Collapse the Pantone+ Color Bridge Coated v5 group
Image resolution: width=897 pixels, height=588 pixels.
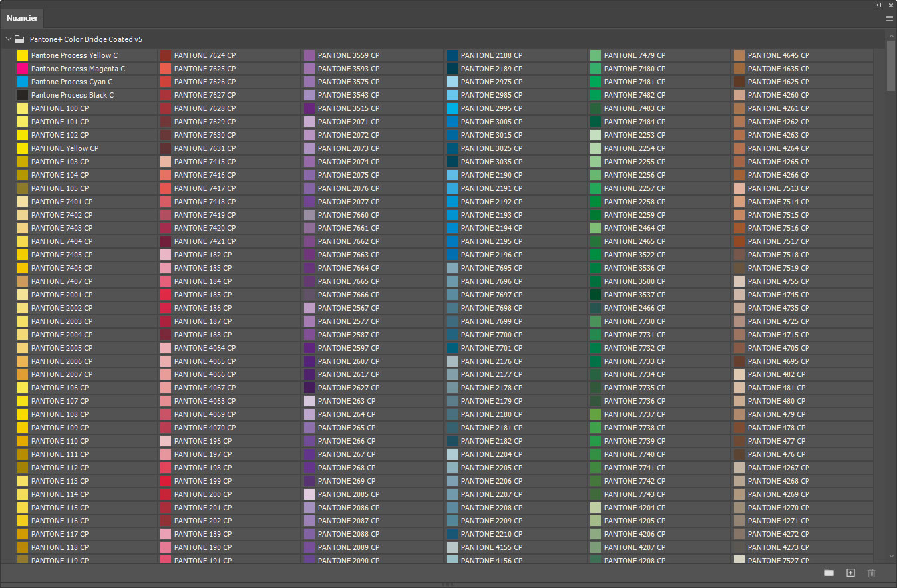pyautogui.click(x=9, y=39)
